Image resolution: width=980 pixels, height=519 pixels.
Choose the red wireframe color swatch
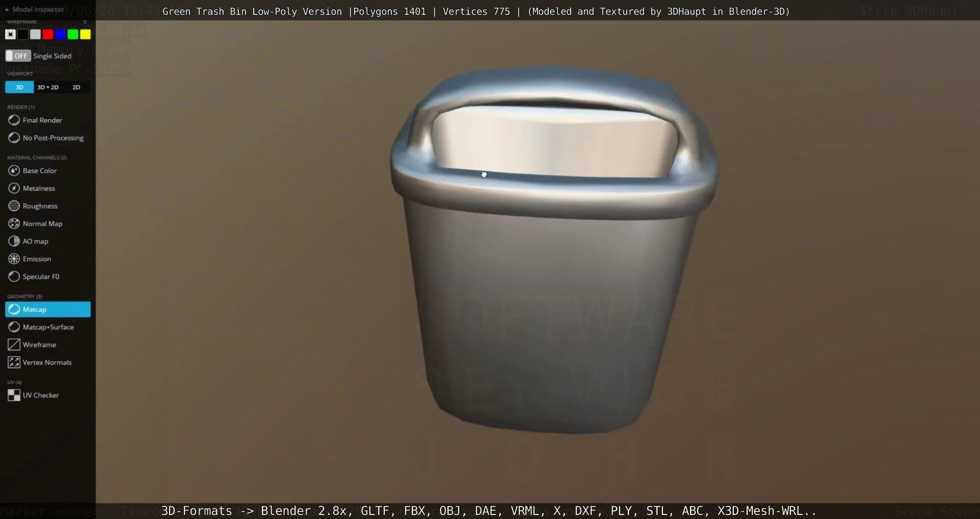[48, 34]
